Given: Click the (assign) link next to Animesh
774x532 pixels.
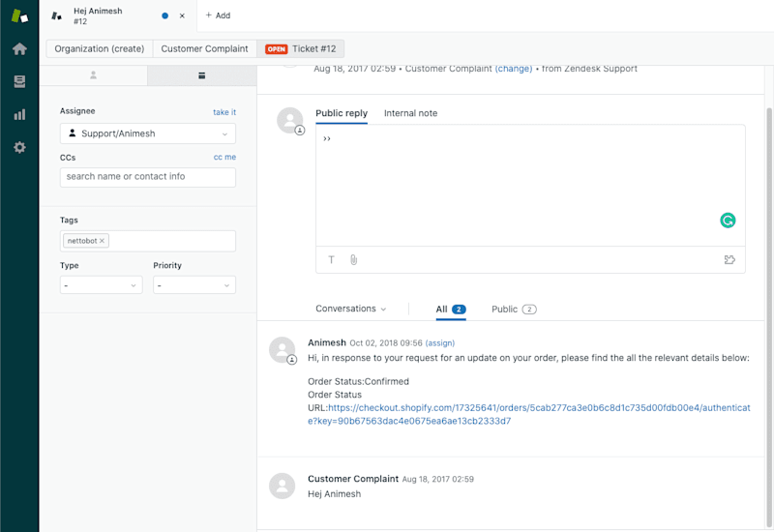Looking at the screenshot, I should pos(440,343).
